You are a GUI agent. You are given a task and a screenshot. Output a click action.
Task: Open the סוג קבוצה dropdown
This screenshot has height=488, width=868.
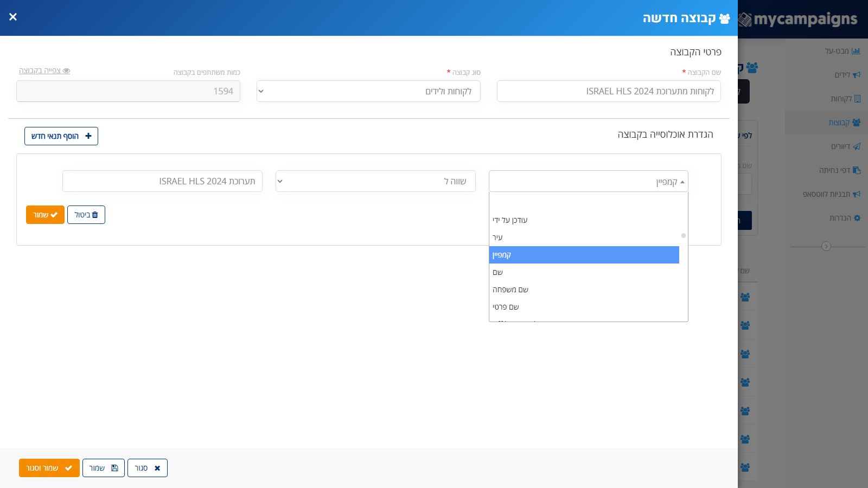point(368,91)
